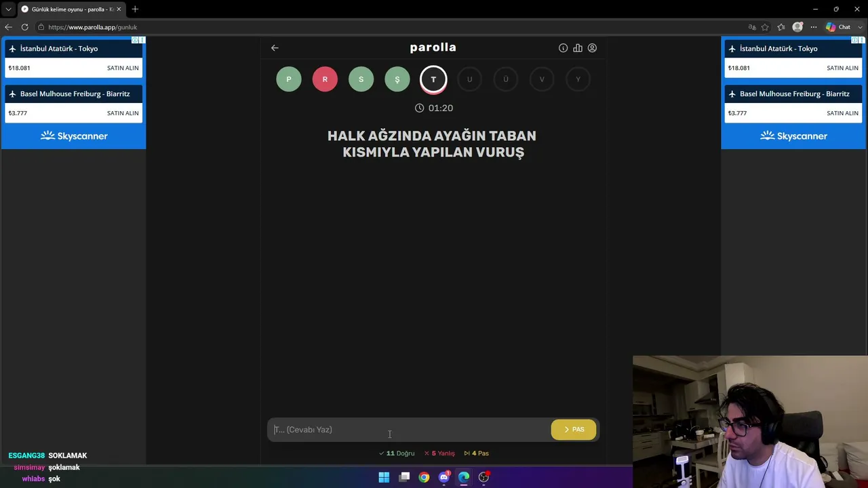The height and width of the screenshot is (488, 868).
Task: Click the webcam overlay thumbnail
Action: click(x=750, y=422)
